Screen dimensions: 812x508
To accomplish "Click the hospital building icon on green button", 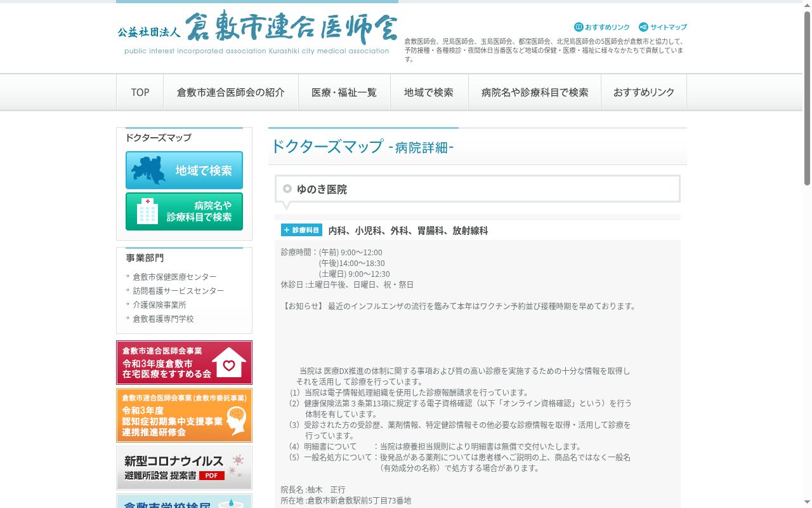I will point(147,211).
